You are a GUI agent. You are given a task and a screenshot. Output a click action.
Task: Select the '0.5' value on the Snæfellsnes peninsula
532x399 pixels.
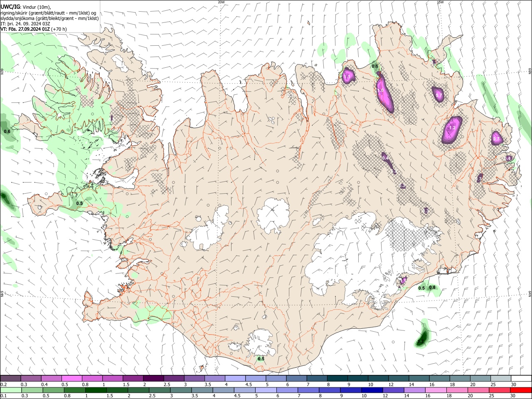(x=79, y=203)
